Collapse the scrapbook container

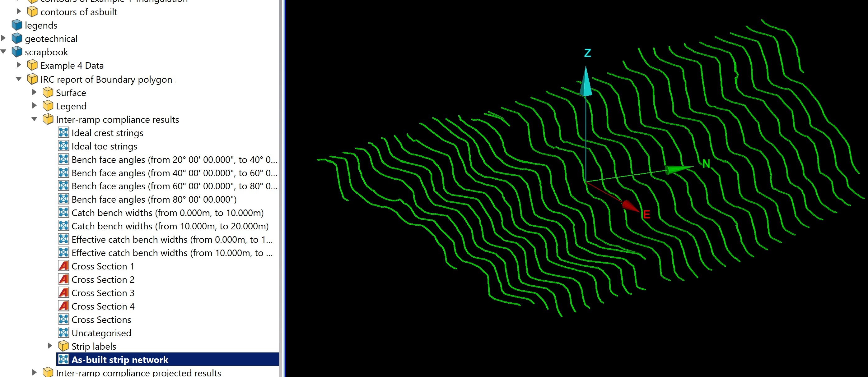4,52
